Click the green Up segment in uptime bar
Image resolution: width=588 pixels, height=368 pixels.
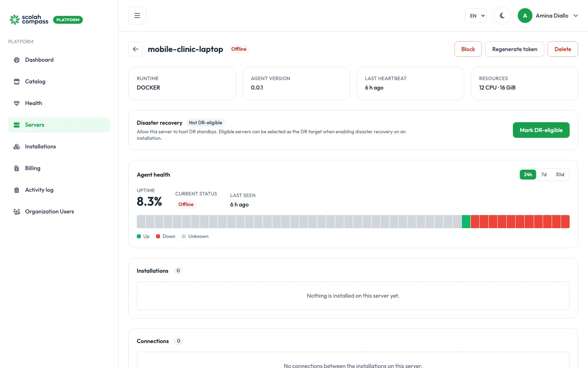466,222
